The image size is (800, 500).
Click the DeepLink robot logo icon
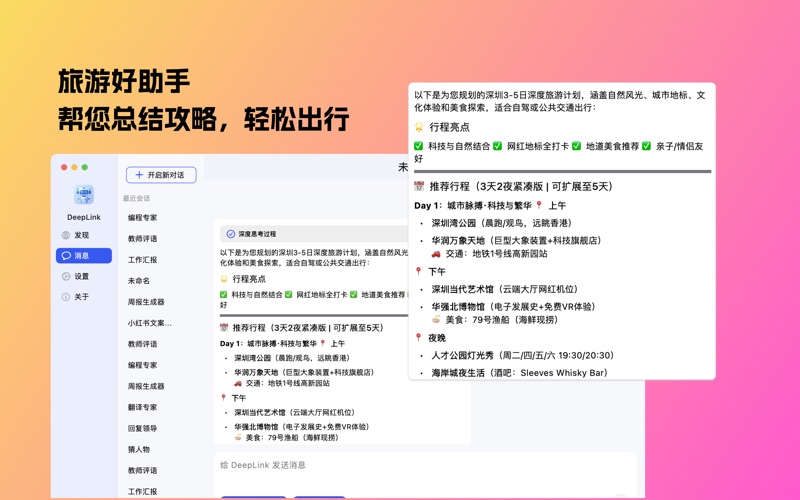84,195
